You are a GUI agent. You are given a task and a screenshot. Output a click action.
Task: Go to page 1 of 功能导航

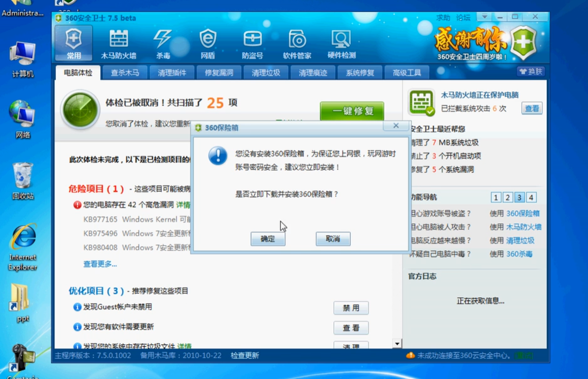click(496, 197)
